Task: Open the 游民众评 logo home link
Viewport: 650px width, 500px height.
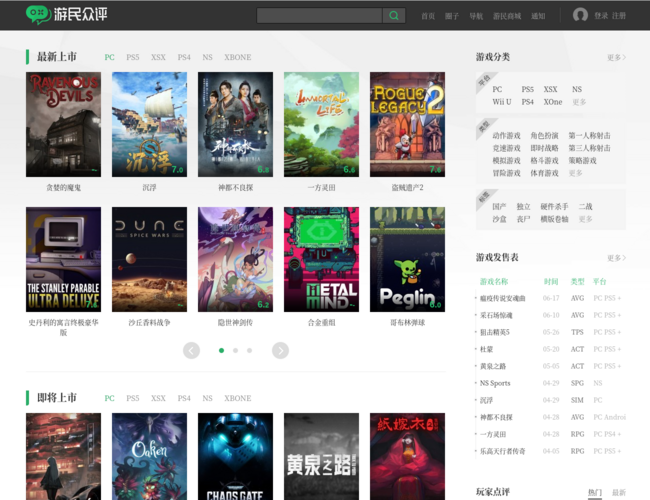Action: pyautogui.click(x=66, y=15)
